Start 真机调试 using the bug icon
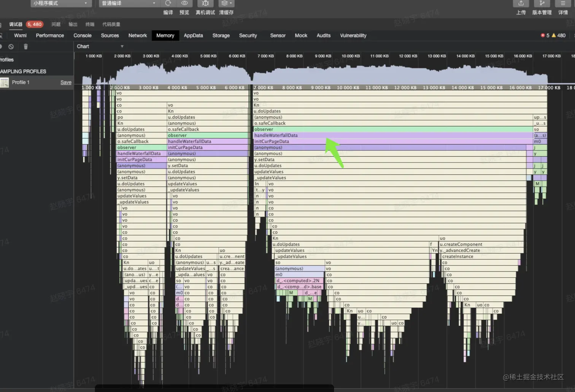Viewport: 575px width, 392px height. 205,3
